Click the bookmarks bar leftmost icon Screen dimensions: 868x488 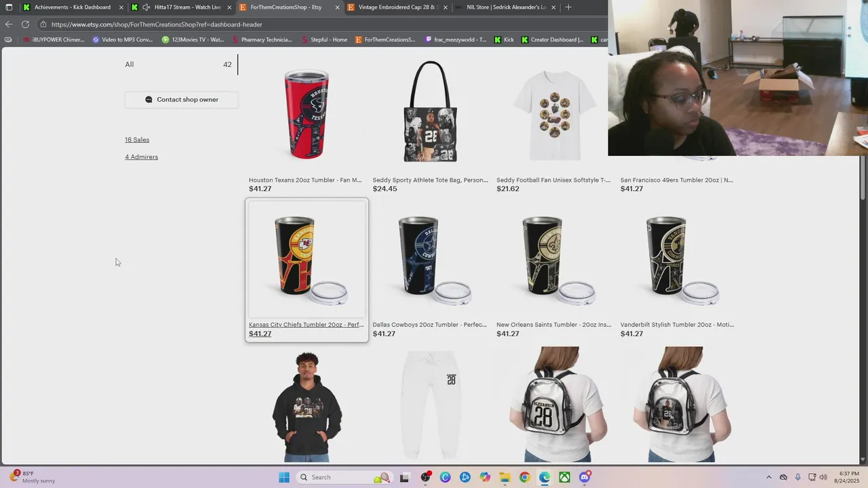8,40
